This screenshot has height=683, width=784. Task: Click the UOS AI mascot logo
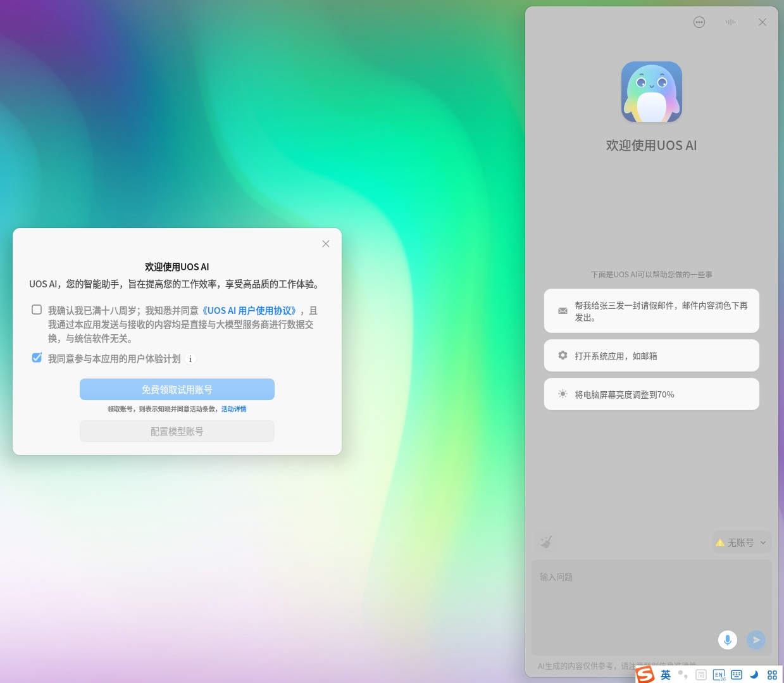click(x=652, y=92)
